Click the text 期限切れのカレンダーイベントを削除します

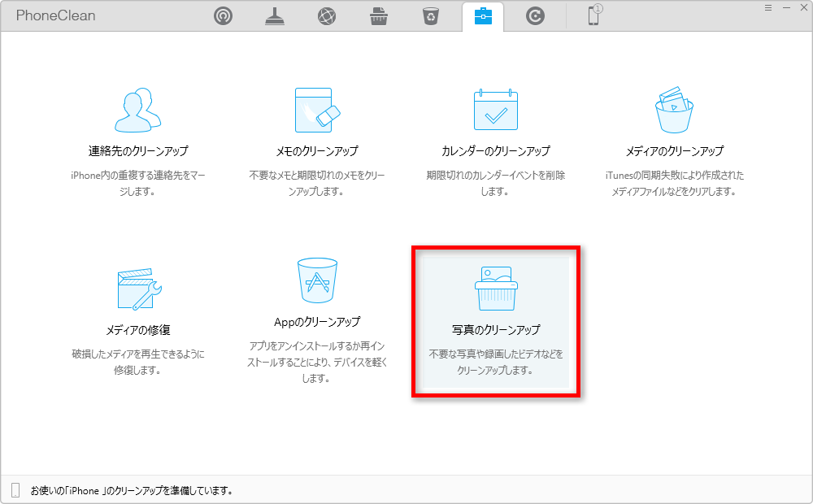tap(496, 183)
